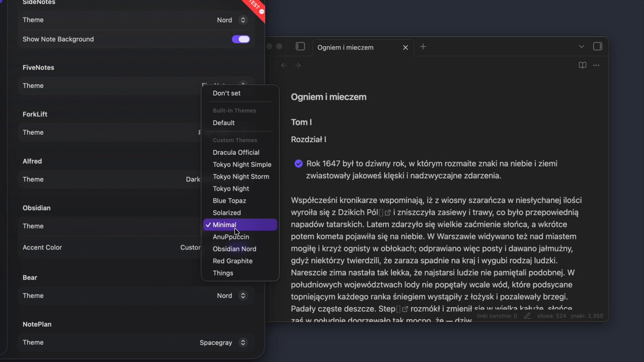Click the navigate forward arrow

pos(298,65)
